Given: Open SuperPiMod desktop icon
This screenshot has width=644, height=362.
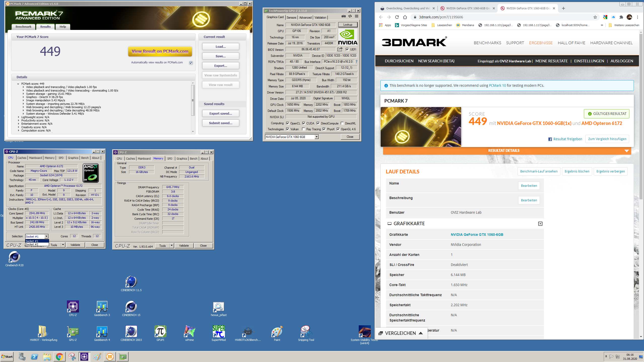Looking at the screenshot, I should click(x=219, y=334).
